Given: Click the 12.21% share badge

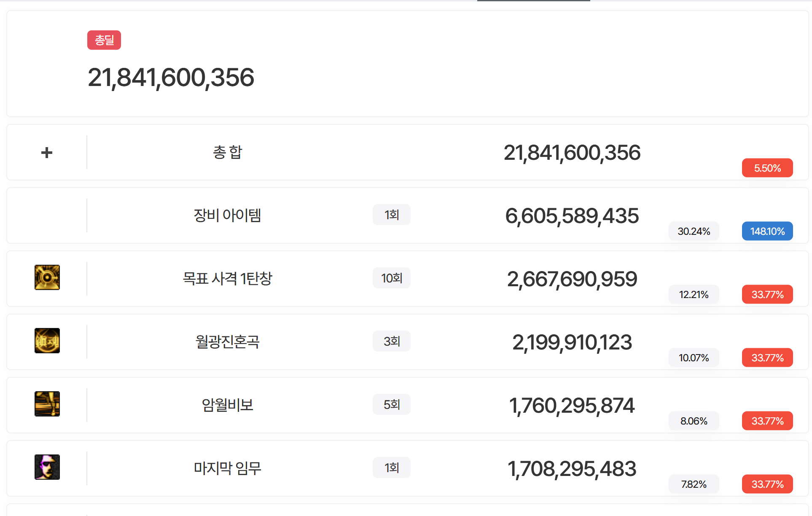Looking at the screenshot, I should point(694,294).
